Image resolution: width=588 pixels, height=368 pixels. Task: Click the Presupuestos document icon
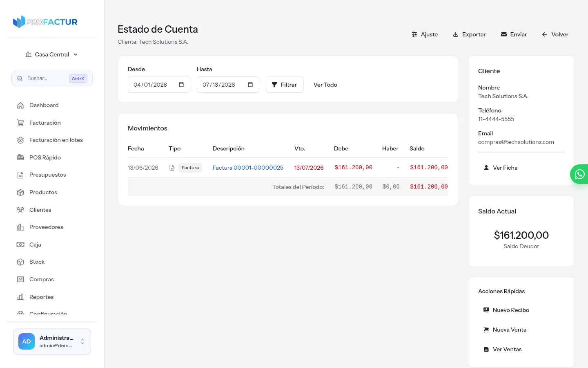point(20,175)
